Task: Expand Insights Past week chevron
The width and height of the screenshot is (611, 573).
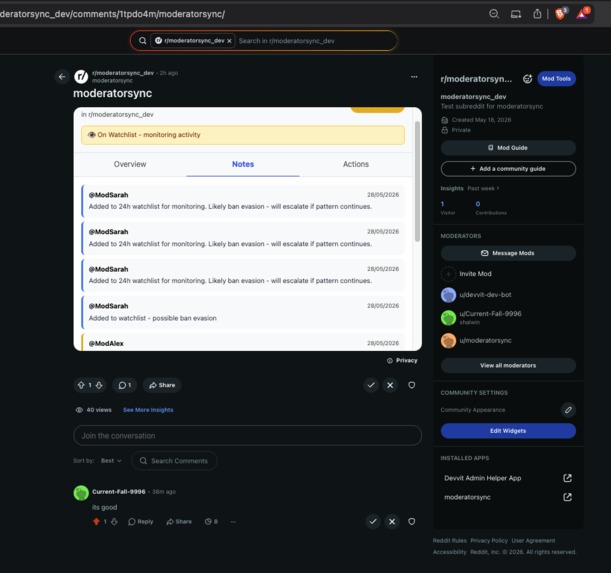Action: [498, 188]
